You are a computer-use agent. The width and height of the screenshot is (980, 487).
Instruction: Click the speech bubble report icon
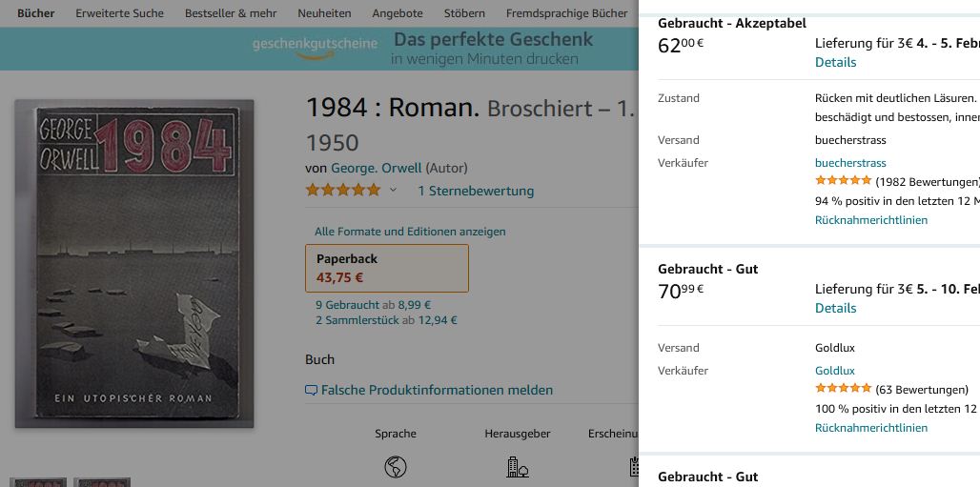pyautogui.click(x=311, y=390)
